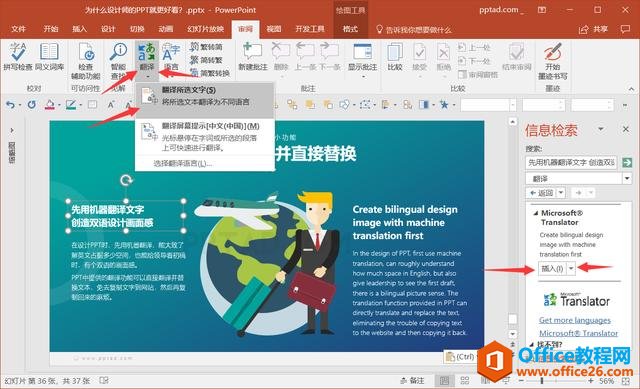The image size is (640, 389).
Task: Run the 拼写检查 spelling check
Action: coord(18,56)
